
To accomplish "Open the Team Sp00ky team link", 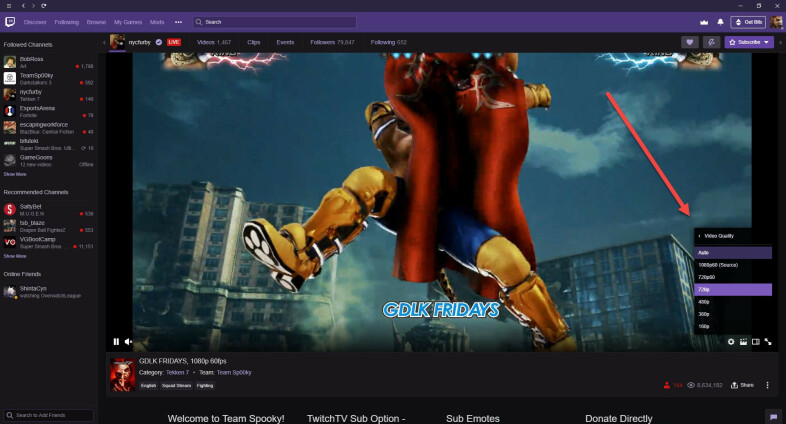I will point(234,372).
